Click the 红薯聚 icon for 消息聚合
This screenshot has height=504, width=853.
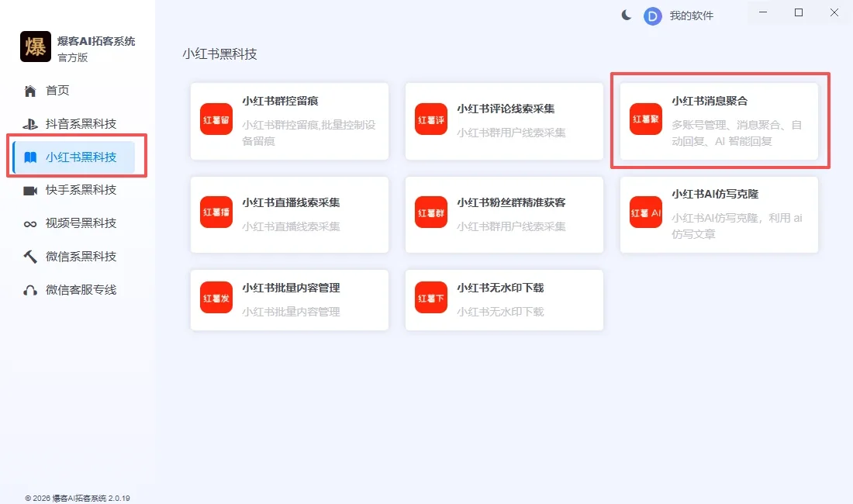(646, 119)
